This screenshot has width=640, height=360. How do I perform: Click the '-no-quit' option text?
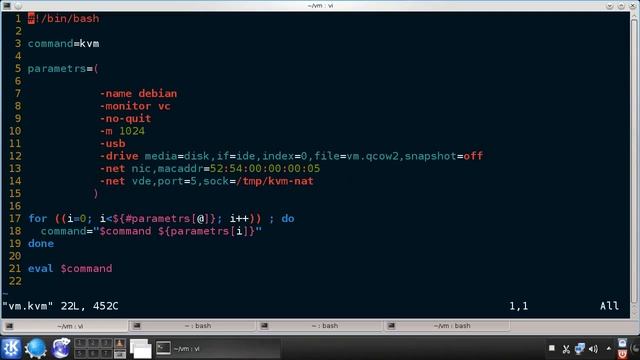click(x=125, y=118)
